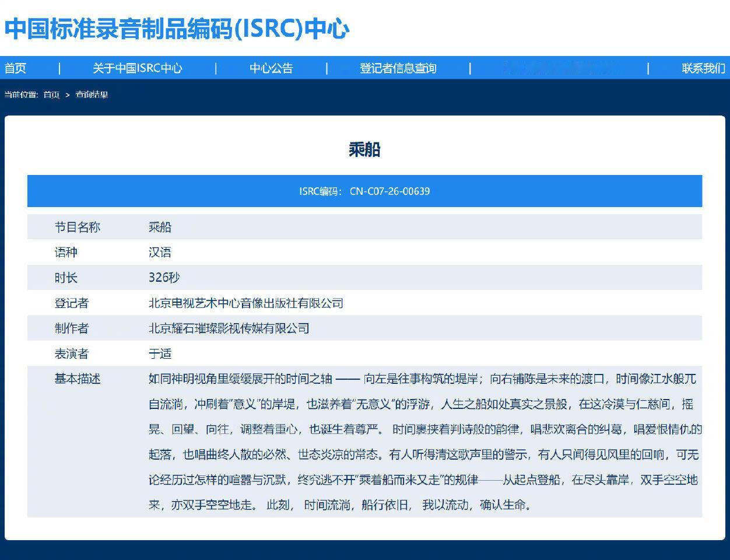Click the 时长 row label
This screenshot has width=730, height=560.
[66, 278]
